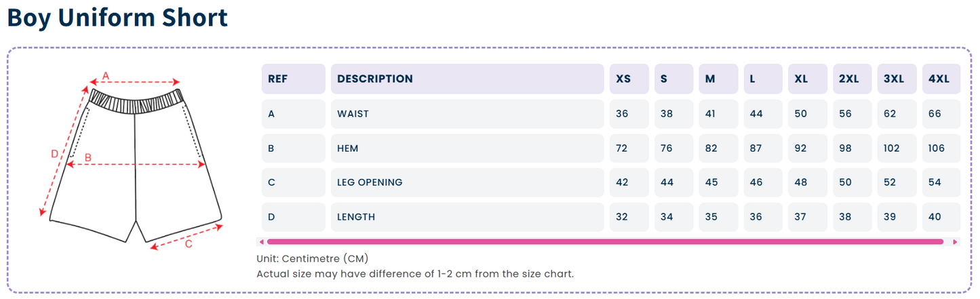The width and height of the screenshot is (980, 299).
Task: Click the red B hem arrow label
Action: [x=87, y=157]
